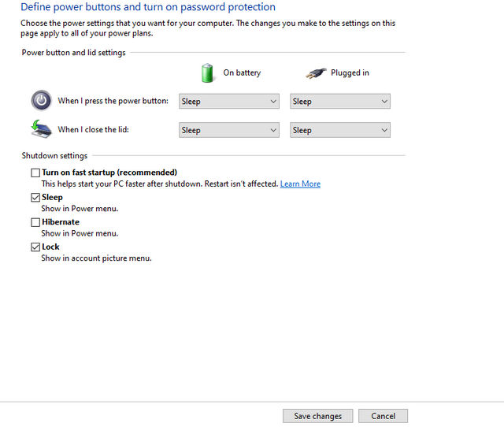Click 'Power button and lid settings' header

point(73,53)
